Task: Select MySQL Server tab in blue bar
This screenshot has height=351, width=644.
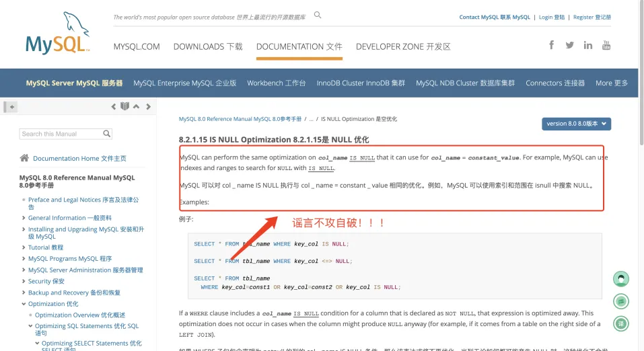Action: click(74, 83)
